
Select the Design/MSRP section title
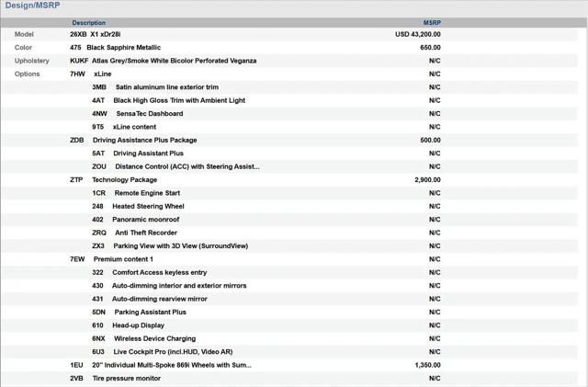tap(32, 6)
